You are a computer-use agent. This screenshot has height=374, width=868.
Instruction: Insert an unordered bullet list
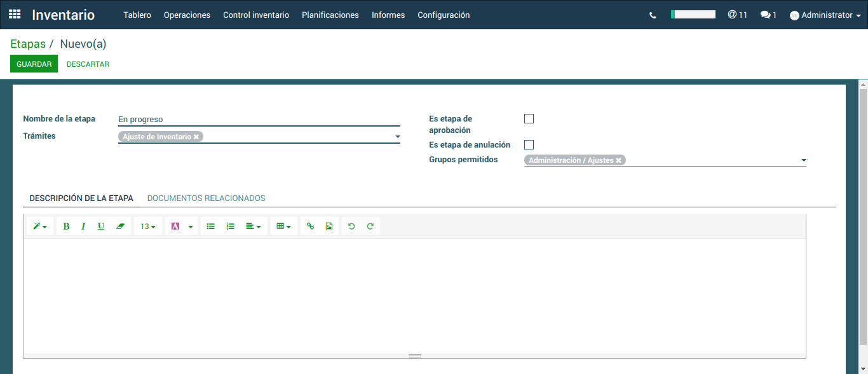[x=211, y=226]
